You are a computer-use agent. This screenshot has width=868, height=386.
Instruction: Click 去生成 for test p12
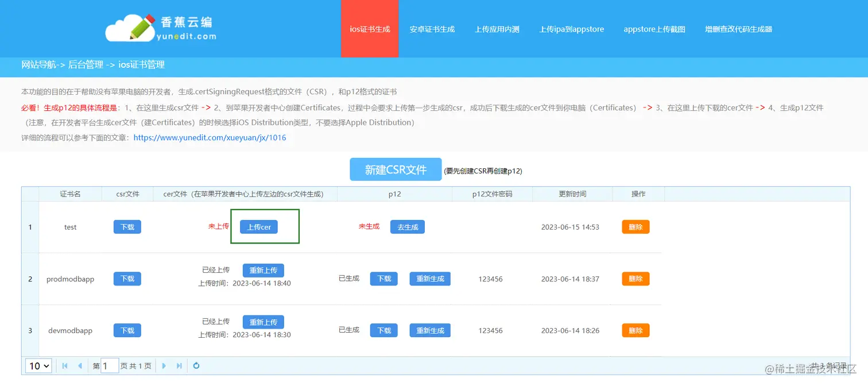408,227
